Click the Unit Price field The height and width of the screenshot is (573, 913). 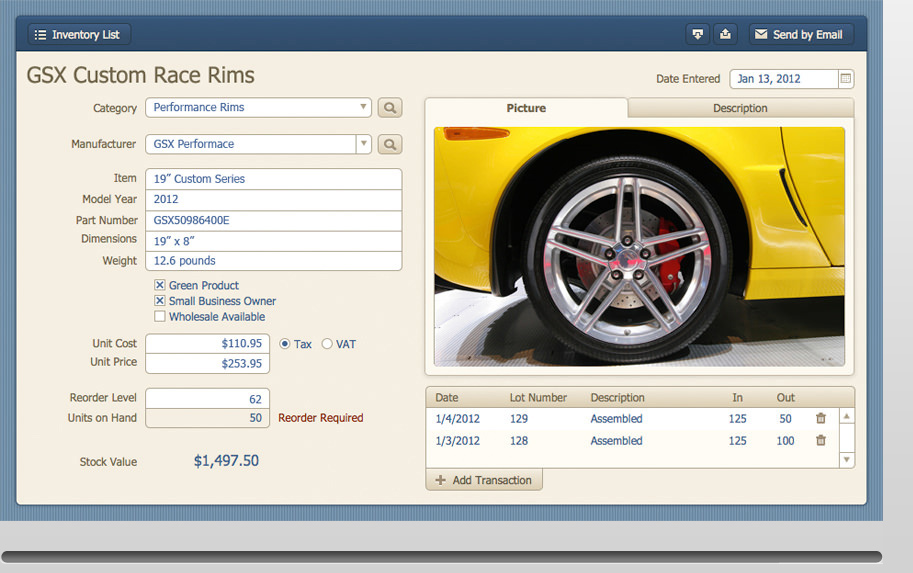(x=207, y=364)
